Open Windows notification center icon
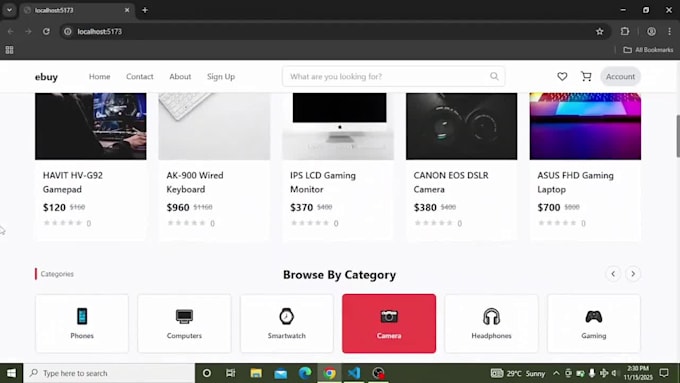The width and height of the screenshot is (680, 383). (x=664, y=373)
